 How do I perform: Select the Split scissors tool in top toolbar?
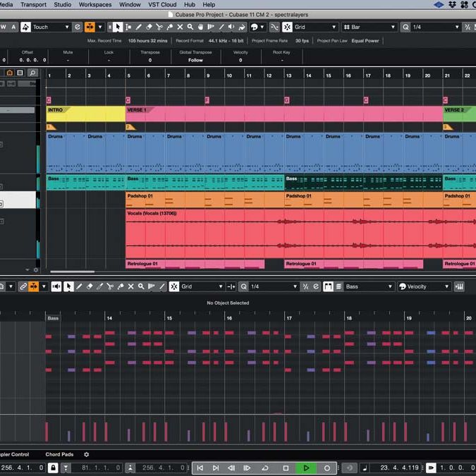click(159, 27)
